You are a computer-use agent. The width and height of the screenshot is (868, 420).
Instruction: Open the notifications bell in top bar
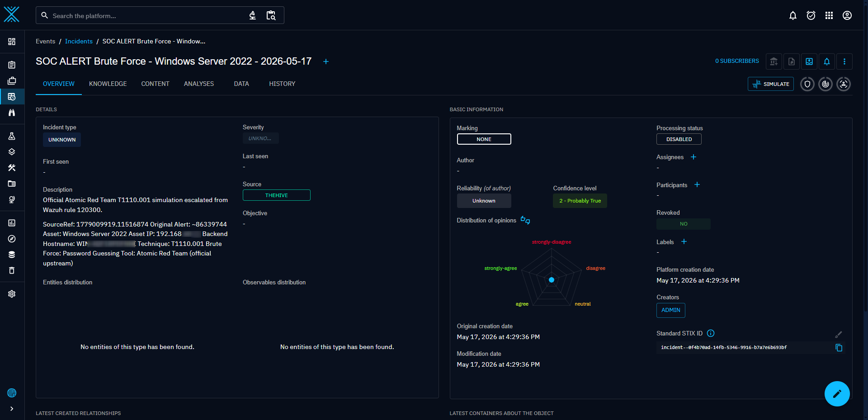(x=793, y=15)
